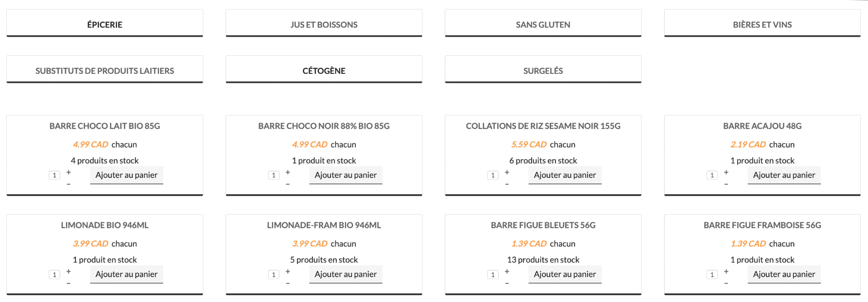
Task: Select the Sans Gluten category
Action: pyautogui.click(x=543, y=24)
